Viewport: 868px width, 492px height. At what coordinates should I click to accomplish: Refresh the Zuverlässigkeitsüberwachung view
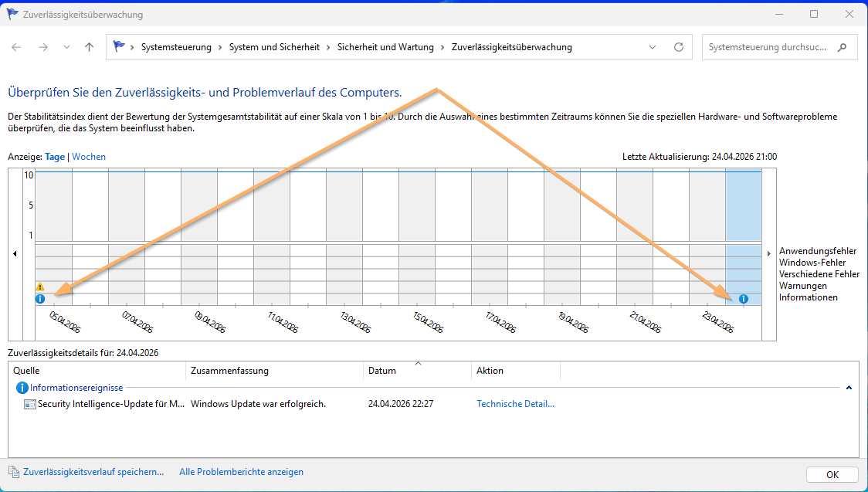(679, 48)
